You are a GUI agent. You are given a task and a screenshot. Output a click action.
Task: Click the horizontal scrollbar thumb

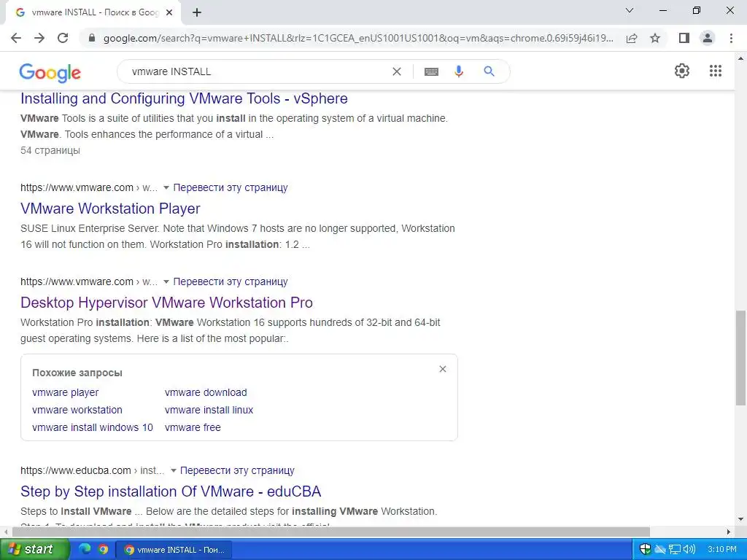[330, 532]
